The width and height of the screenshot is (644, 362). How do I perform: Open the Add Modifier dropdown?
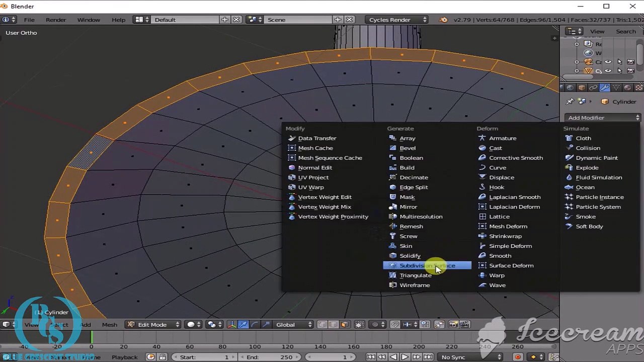click(603, 118)
